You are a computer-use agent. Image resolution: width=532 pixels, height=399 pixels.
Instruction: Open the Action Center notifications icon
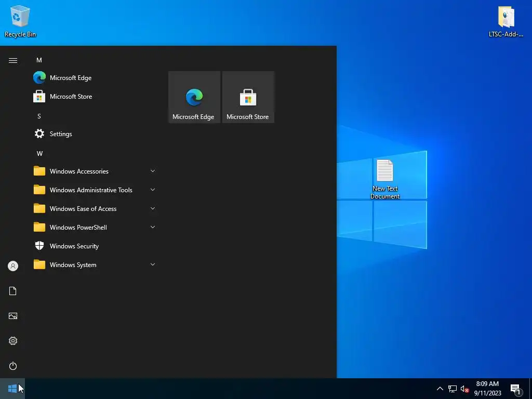coord(516,389)
